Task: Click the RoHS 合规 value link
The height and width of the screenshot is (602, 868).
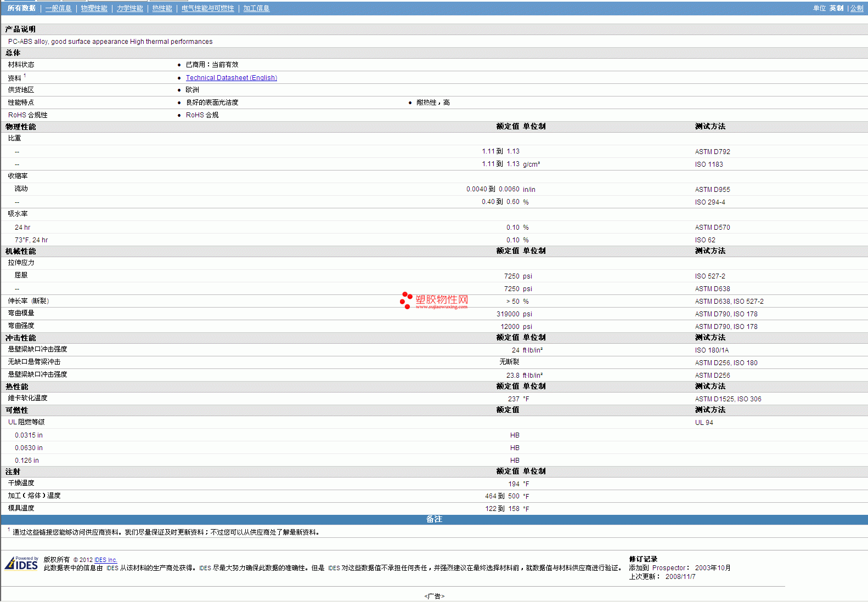Action: [202, 115]
